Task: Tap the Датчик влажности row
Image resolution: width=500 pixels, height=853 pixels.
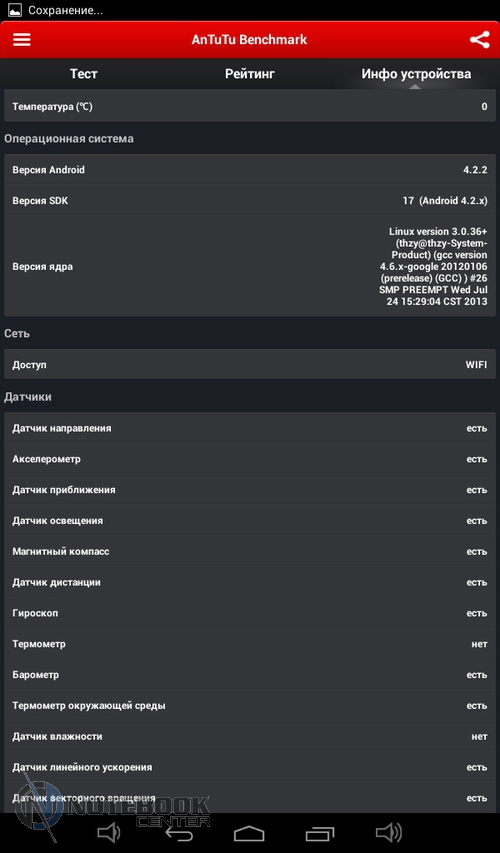Action: pos(250,736)
